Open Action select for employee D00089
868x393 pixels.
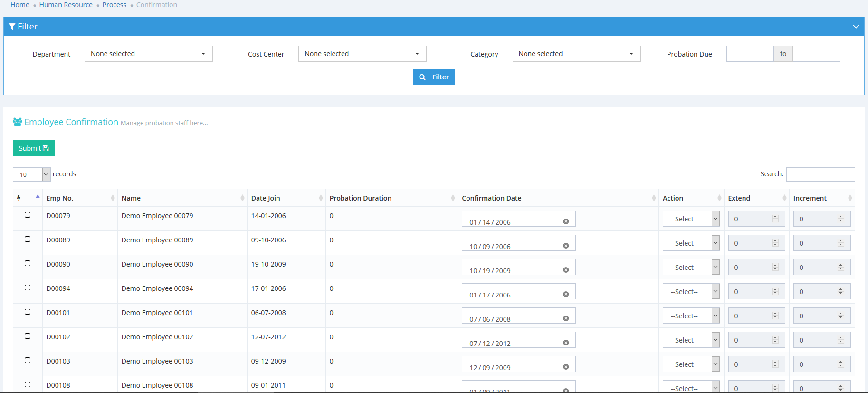691,243
